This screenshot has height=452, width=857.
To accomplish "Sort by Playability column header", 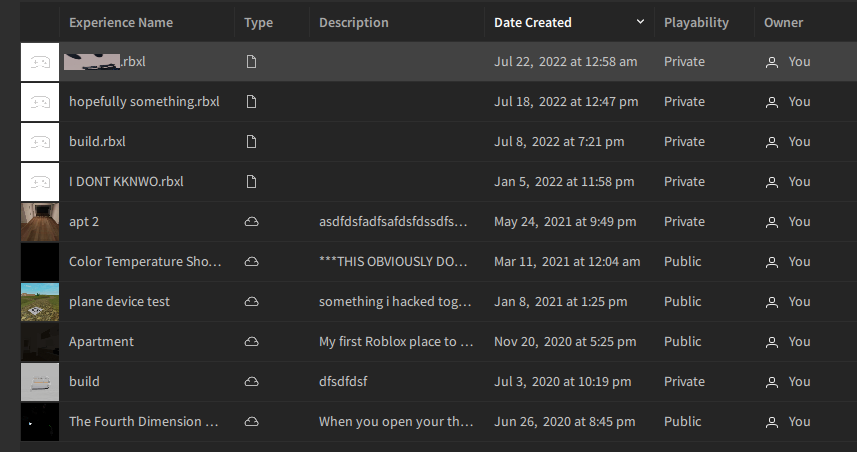I will (696, 22).
